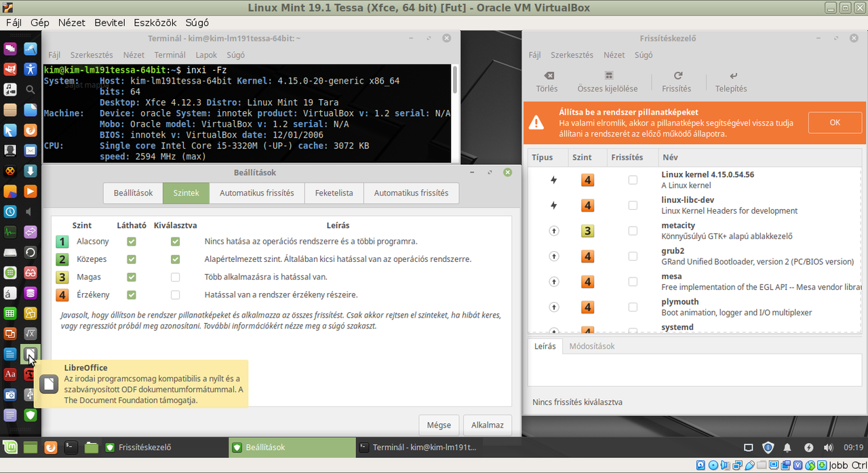Switch to Terminál taskbar window button

coord(418,447)
